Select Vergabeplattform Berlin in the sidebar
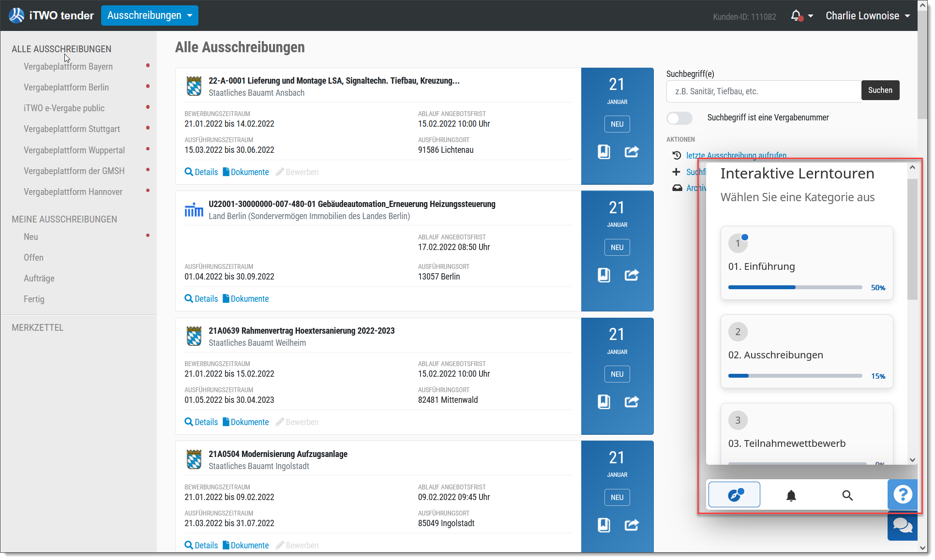 (66, 87)
